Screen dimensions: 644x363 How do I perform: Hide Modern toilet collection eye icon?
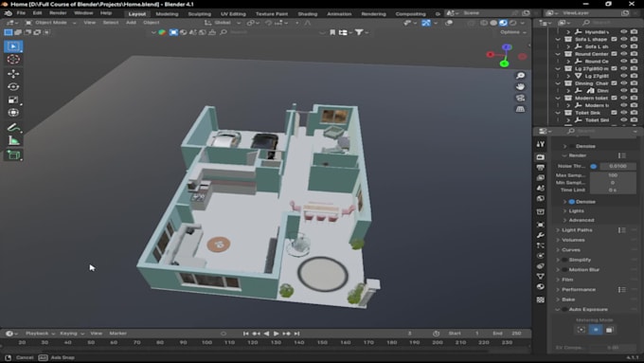pos(624,98)
